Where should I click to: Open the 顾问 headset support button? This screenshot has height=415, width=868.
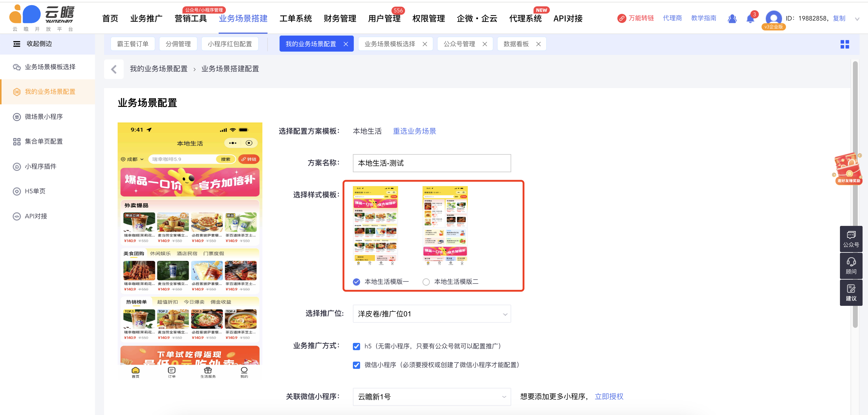(851, 266)
